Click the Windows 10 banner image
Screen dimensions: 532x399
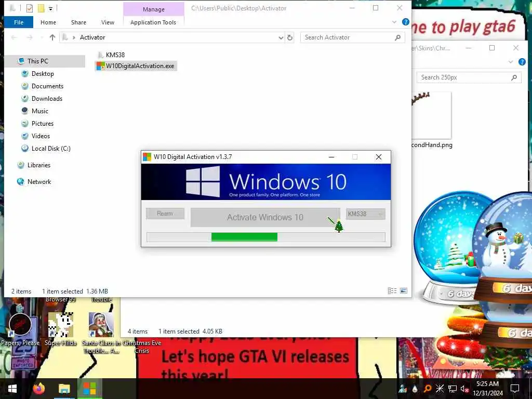click(265, 182)
